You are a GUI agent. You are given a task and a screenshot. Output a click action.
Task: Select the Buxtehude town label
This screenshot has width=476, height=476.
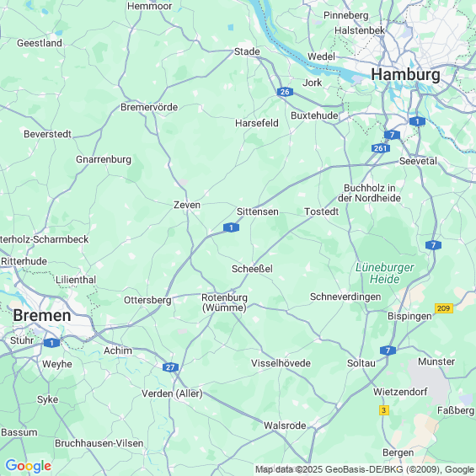click(314, 115)
